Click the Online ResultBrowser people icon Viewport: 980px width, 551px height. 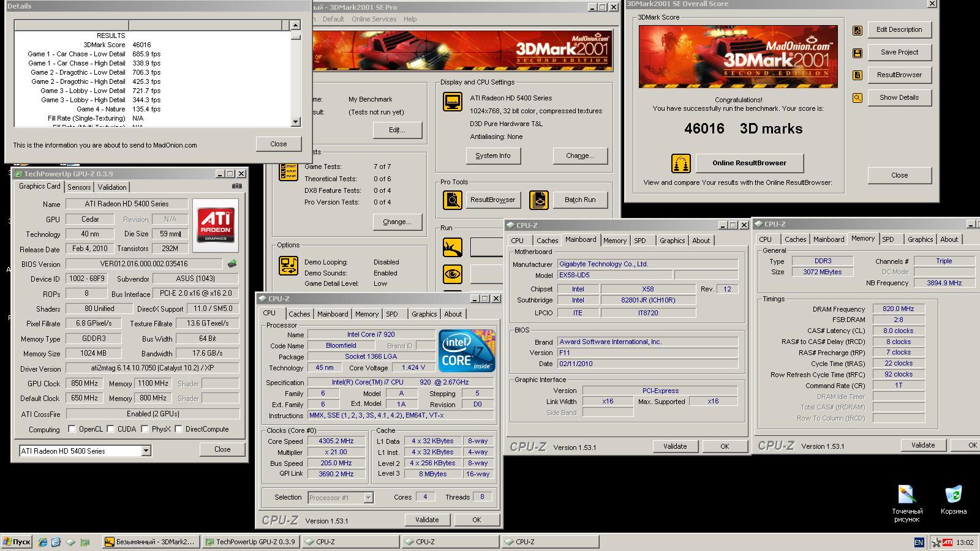681,163
